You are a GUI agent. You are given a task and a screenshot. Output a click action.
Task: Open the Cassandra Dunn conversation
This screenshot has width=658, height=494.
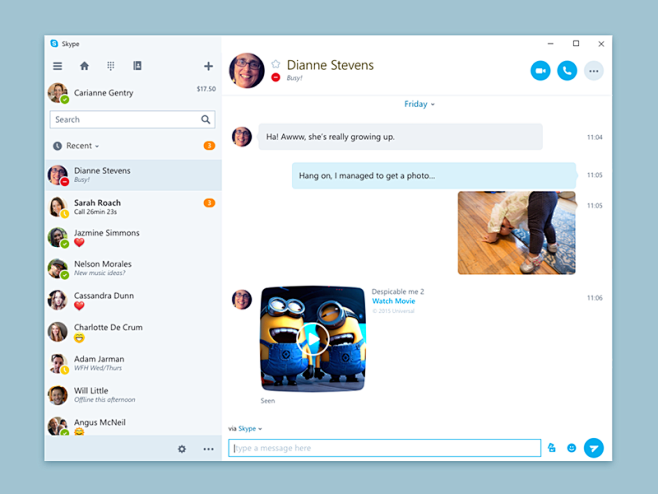133,301
